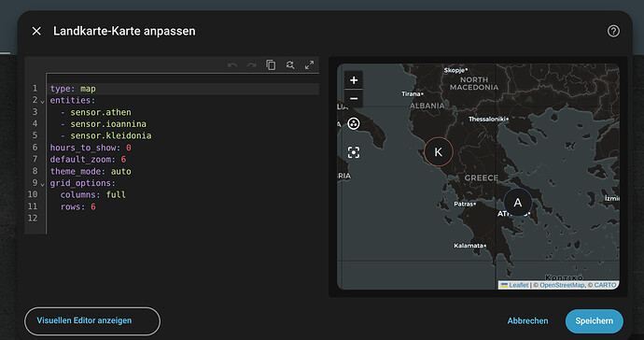Click the 'sensor.kleidonia' entity line
The image size is (644, 340).
click(182, 135)
